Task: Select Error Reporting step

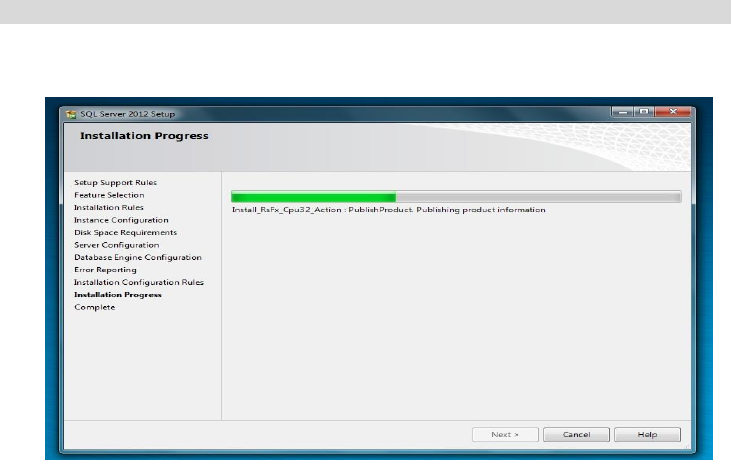Action: coord(105,269)
